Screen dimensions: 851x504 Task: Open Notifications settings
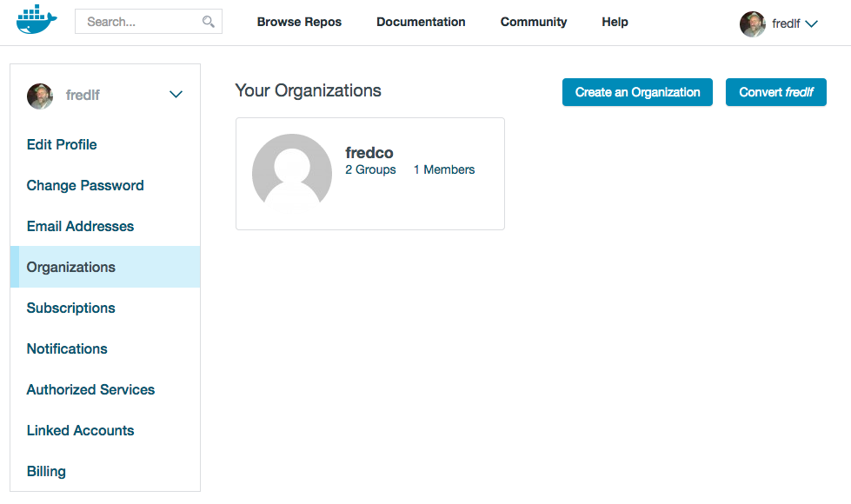tap(67, 348)
